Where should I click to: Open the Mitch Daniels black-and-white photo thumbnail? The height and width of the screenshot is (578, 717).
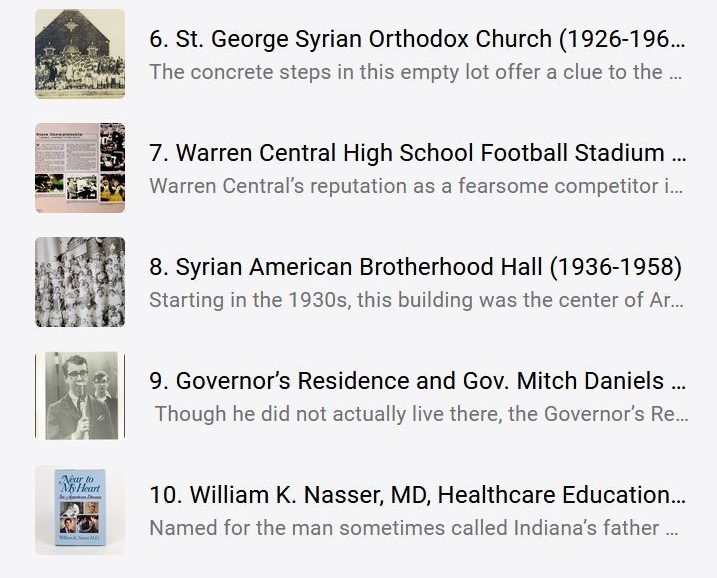click(80, 395)
